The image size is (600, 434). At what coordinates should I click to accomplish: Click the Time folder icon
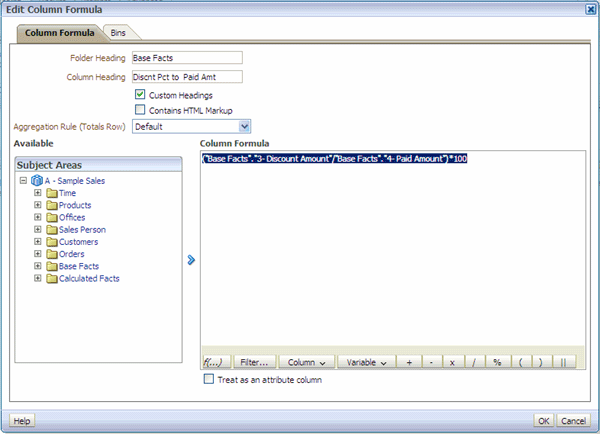point(52,193)
